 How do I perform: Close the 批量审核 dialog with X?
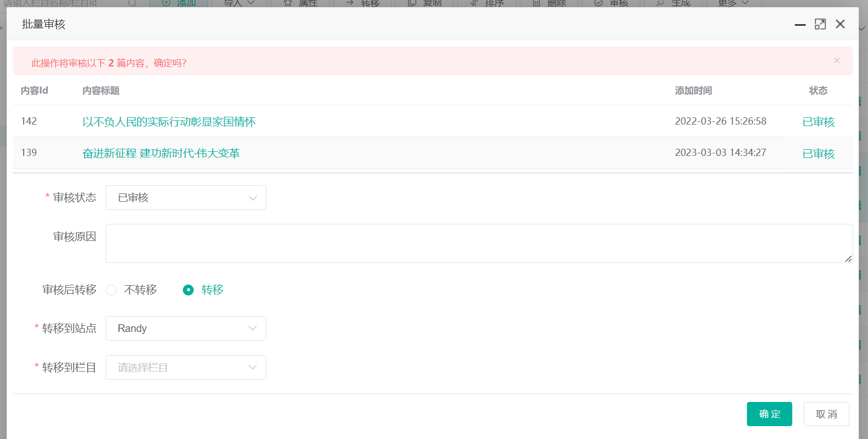click(840, 24)
